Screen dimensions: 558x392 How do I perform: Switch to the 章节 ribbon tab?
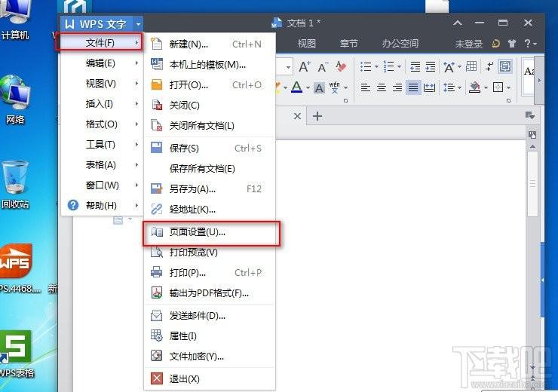(348, 44)
